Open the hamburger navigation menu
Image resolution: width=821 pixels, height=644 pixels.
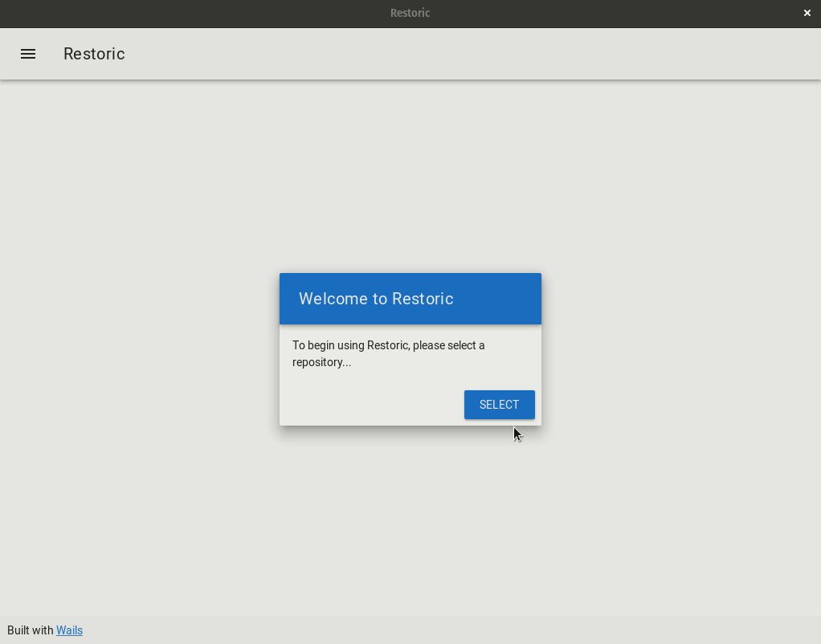pyautogui.click(x=28, y=54)
